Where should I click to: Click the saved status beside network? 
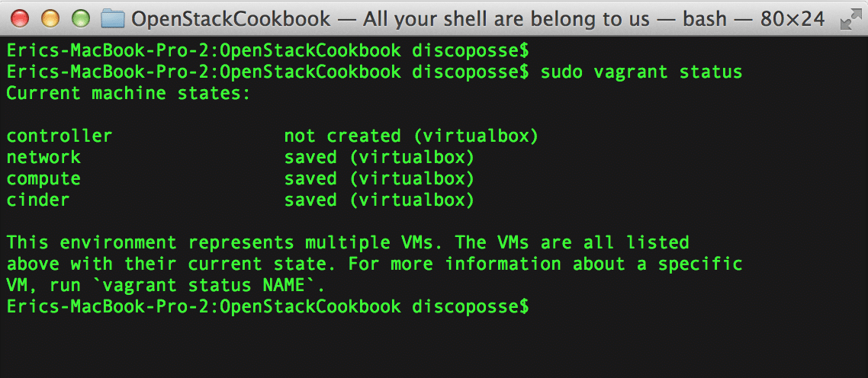(x=379, y=158)
